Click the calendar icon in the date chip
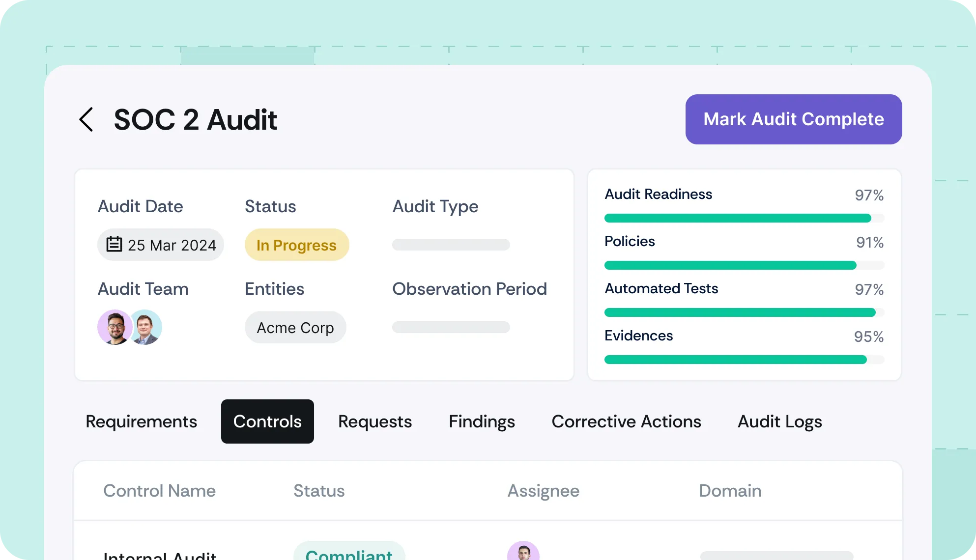This screenshot has height=560, width=976. click(114, 244)
